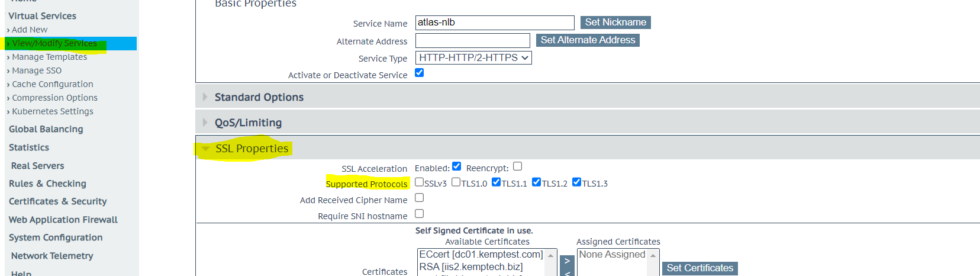Disable SSL Acceleration Enabled checkbox
980x276 pixels.
pos(456,166)
